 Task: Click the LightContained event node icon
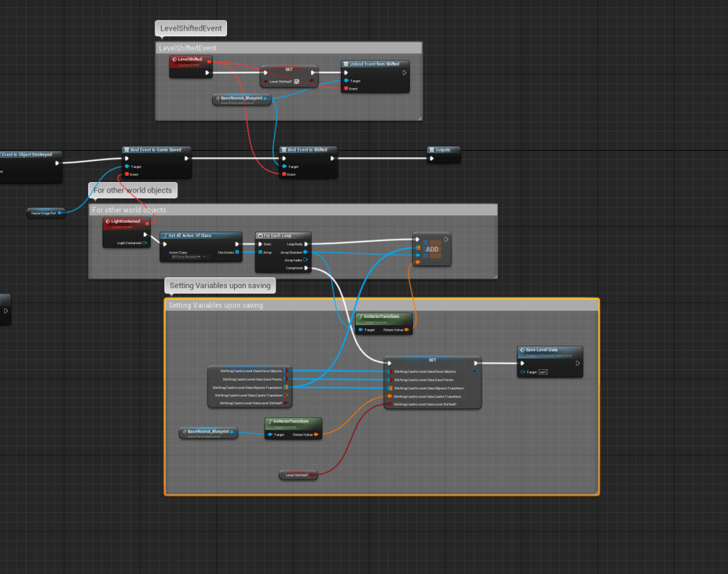coord(108,221)
